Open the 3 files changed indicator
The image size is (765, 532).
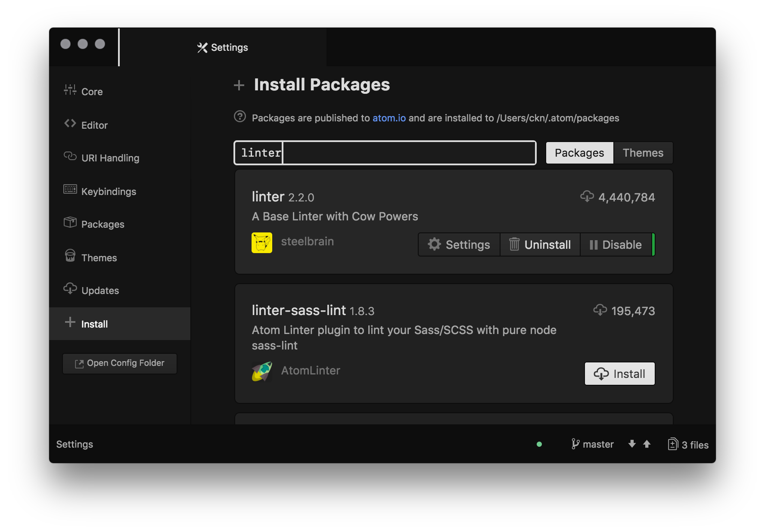pyautogui.click(x=688, y=445)
